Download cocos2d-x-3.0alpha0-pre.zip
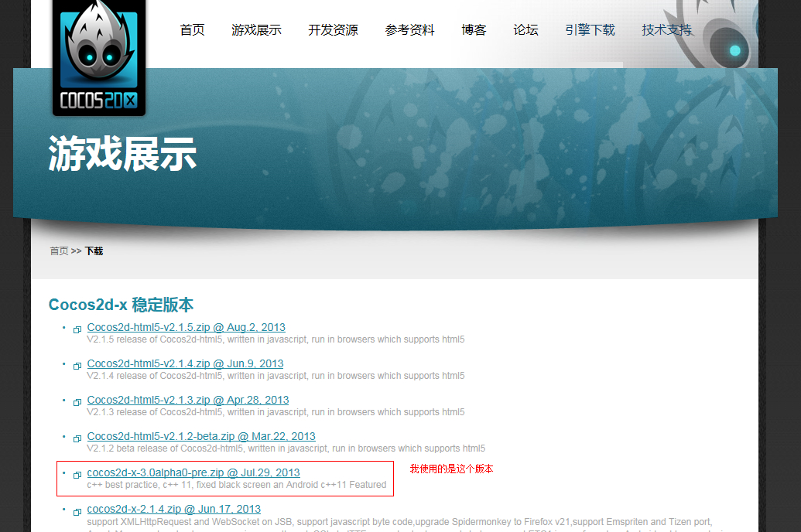Viewport: 801px width, 532px height. pyautogui.click(x=193, y=472)
